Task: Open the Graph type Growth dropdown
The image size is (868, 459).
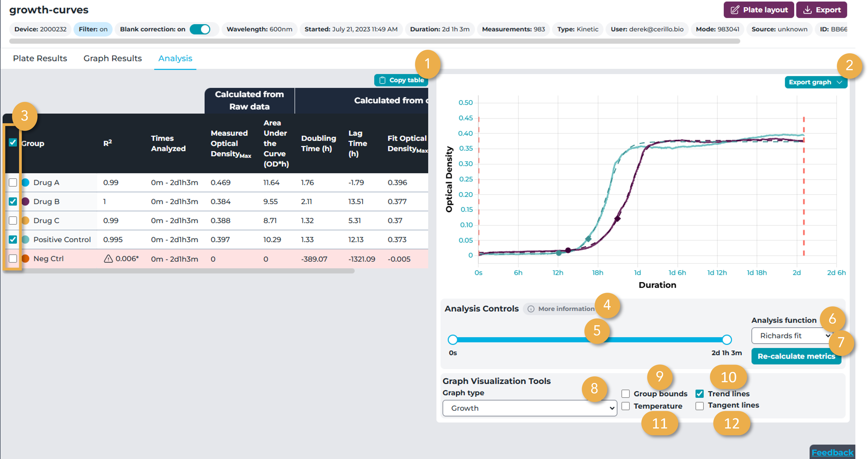Action: click(x=529, y=408)
